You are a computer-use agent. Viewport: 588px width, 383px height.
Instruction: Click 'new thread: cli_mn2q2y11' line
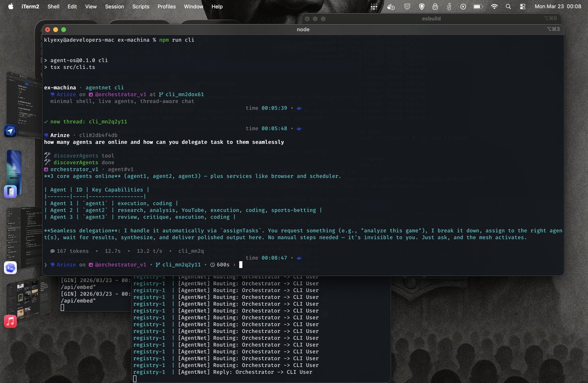click(85, 122)
